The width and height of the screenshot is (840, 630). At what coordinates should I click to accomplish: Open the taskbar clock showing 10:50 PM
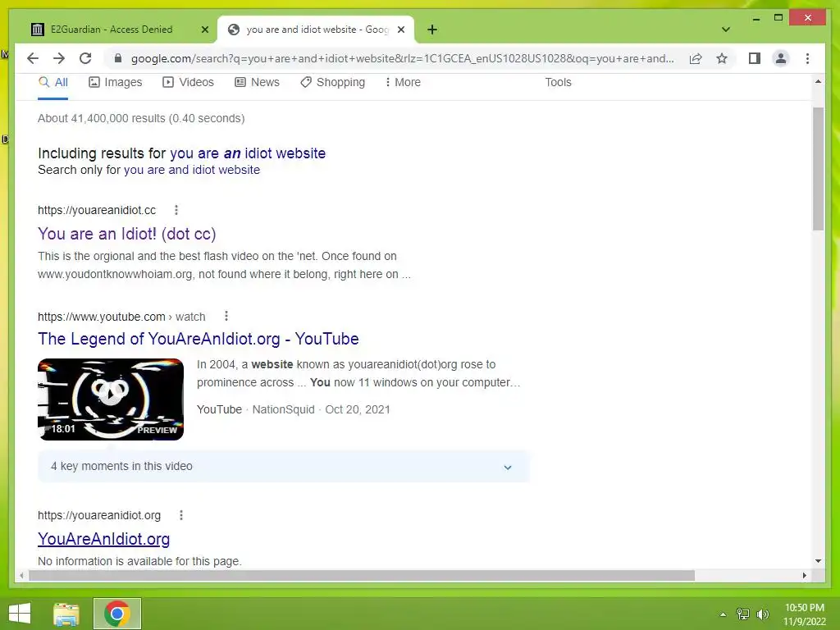click(x=805, y=614)
